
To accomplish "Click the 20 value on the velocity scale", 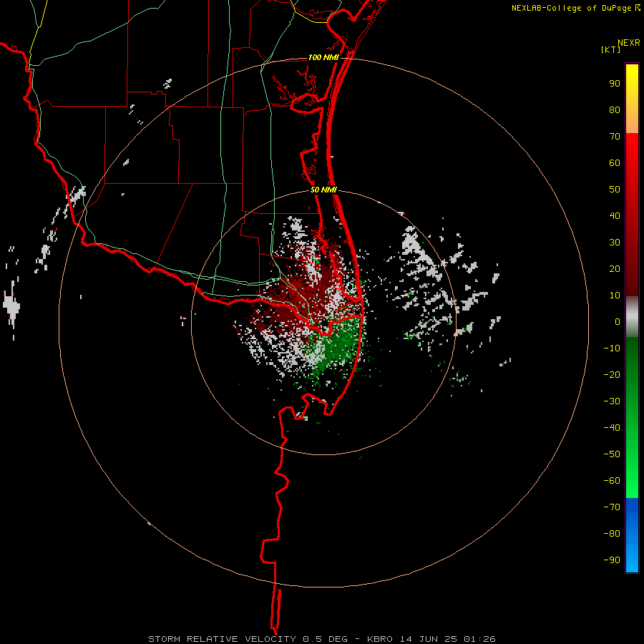I will coord(615,269).
